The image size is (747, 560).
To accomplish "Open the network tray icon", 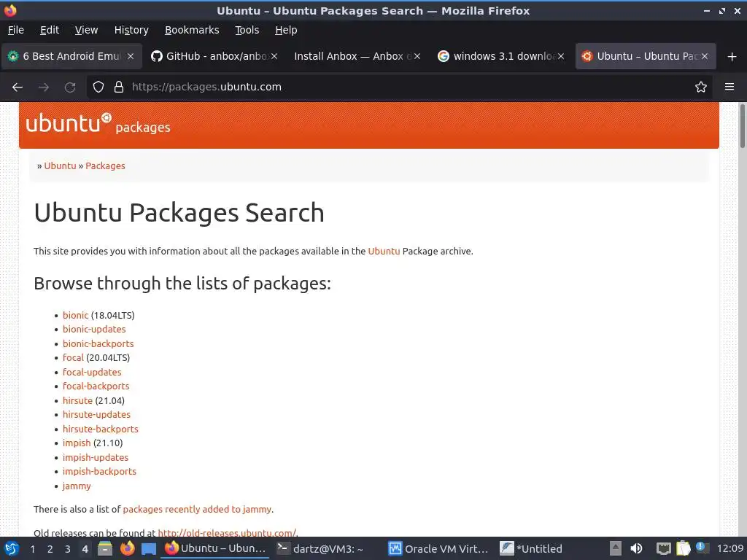I will coord(664,548).
